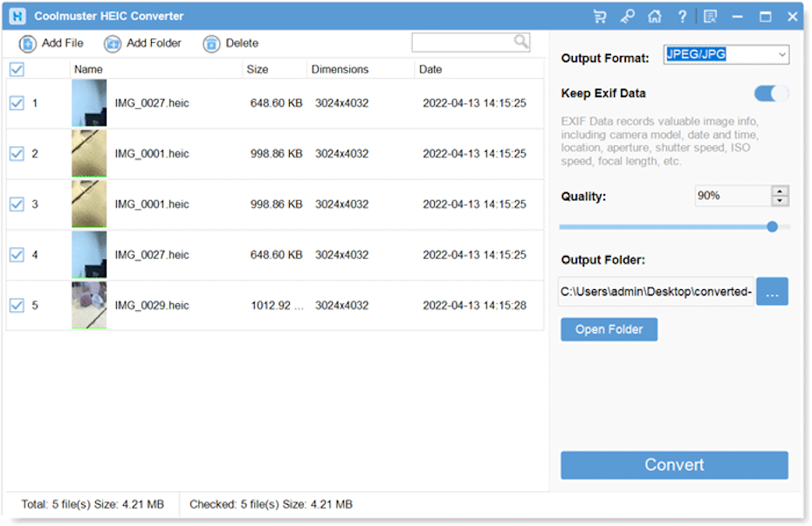
Task: Click the search magnifier icon
Action: [521, 41]
